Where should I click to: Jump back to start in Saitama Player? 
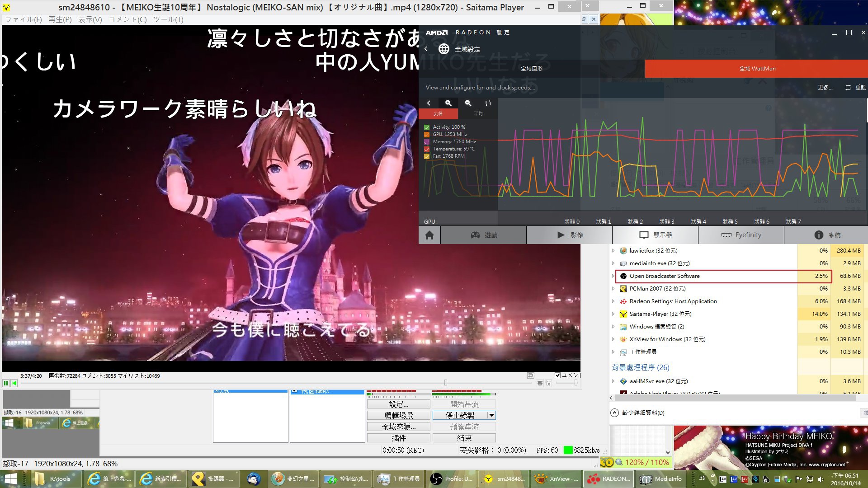click(x=14, y=383)
